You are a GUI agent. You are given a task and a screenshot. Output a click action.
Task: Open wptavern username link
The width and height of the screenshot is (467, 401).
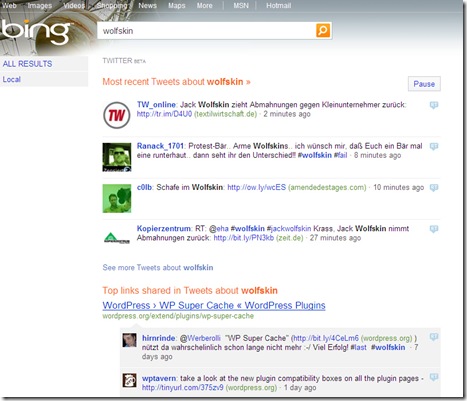pos(159,378)
